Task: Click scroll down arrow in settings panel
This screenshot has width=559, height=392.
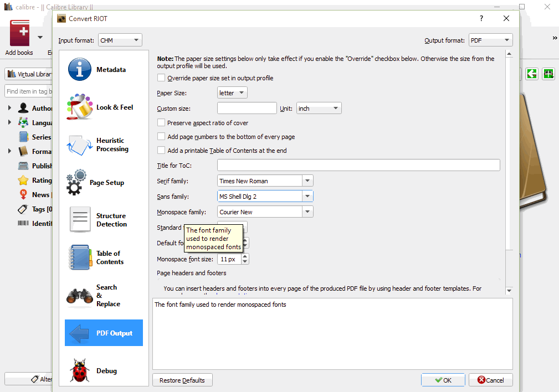Action: pyautogui.click(x=509, y=291)
